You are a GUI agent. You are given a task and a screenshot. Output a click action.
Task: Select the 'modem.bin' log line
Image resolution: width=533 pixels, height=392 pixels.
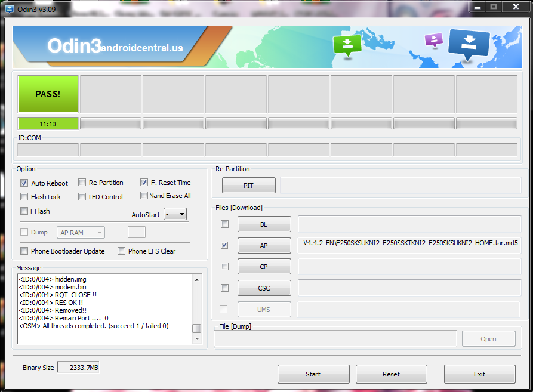pyautogui.click(x=53, y=287)
